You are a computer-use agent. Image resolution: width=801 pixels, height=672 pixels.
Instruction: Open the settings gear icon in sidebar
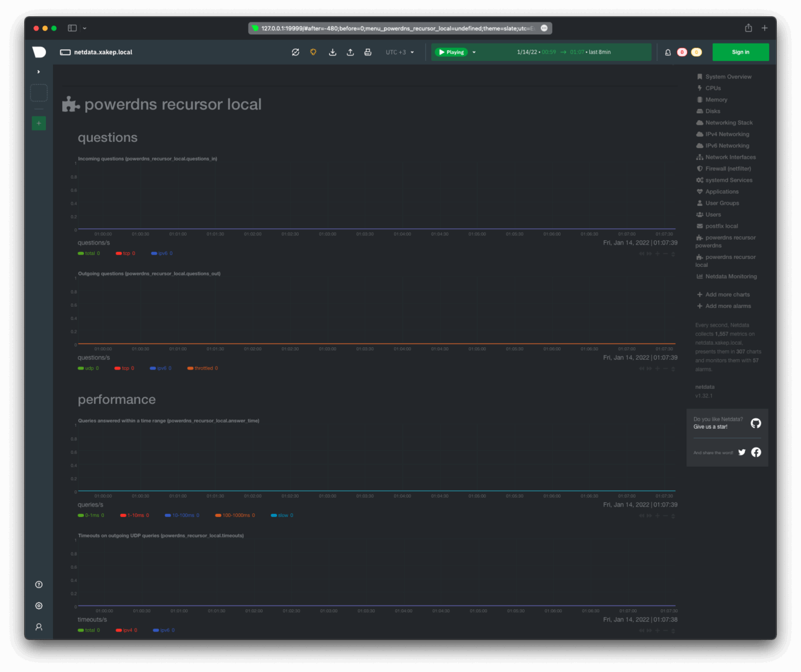[39, 605]
